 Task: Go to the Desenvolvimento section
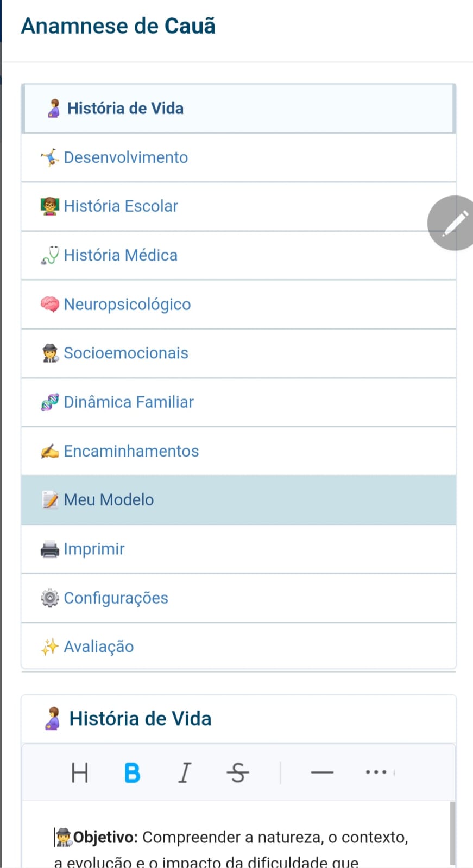(126, 157)
